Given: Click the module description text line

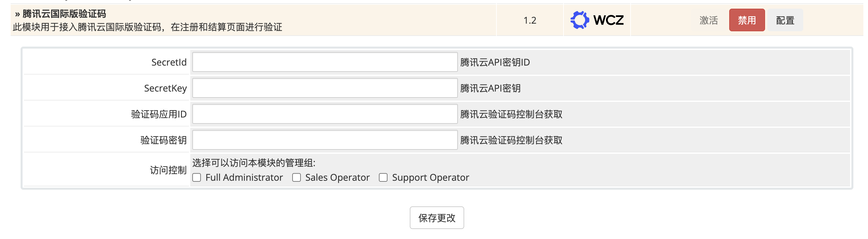Looking at the screenshot, I should pyautogui.click(x=147, y=27).
